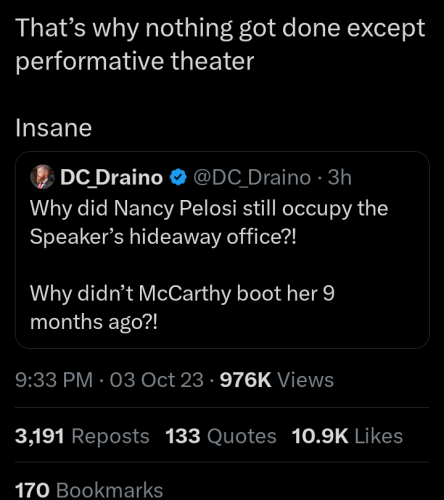
Task: Open DC_Draino's display name link
Action: click(x=111, y=177)
